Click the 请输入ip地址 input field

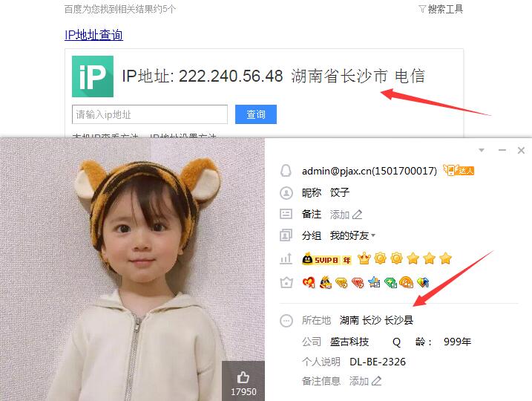[150, 114]
